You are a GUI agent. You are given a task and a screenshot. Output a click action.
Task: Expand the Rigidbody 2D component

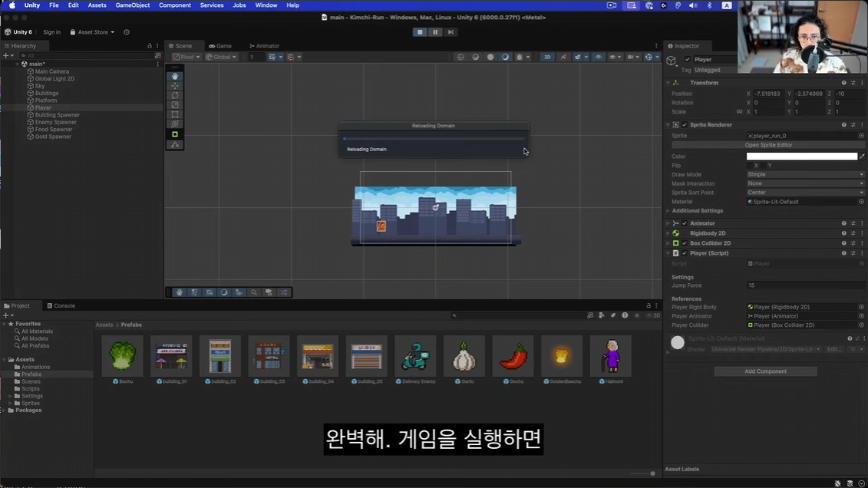pyautogui.click(x=668, y=233)
